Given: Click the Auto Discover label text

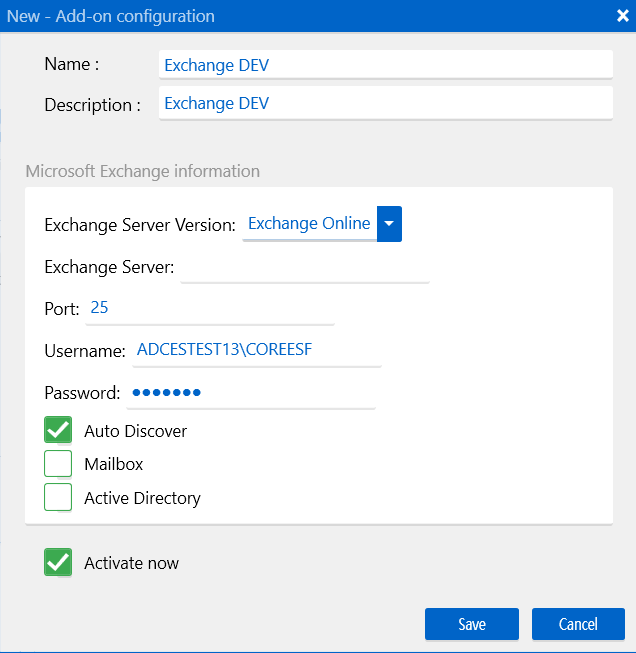Looking at the screenshot, I should click(x=135, y=431).
